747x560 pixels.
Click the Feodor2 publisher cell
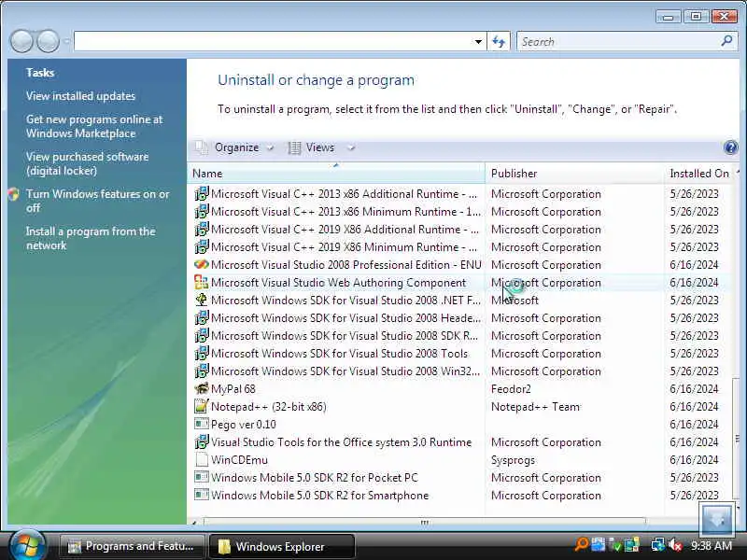(x=511, y=388)
